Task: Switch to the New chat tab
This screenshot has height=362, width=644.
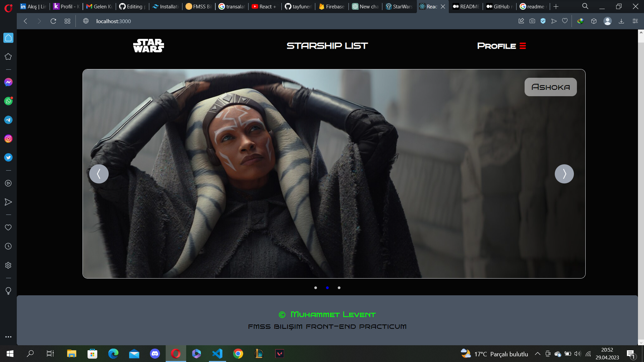Action: pos(366,6)
